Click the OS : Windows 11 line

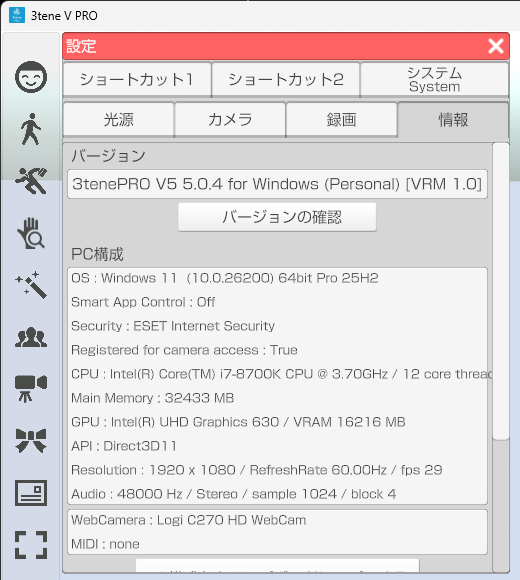point(225,278)
